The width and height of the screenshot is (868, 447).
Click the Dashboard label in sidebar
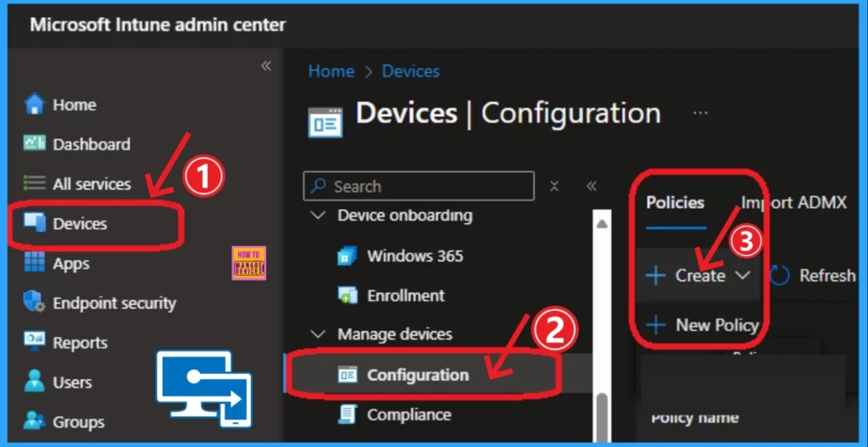click(92, 144)
